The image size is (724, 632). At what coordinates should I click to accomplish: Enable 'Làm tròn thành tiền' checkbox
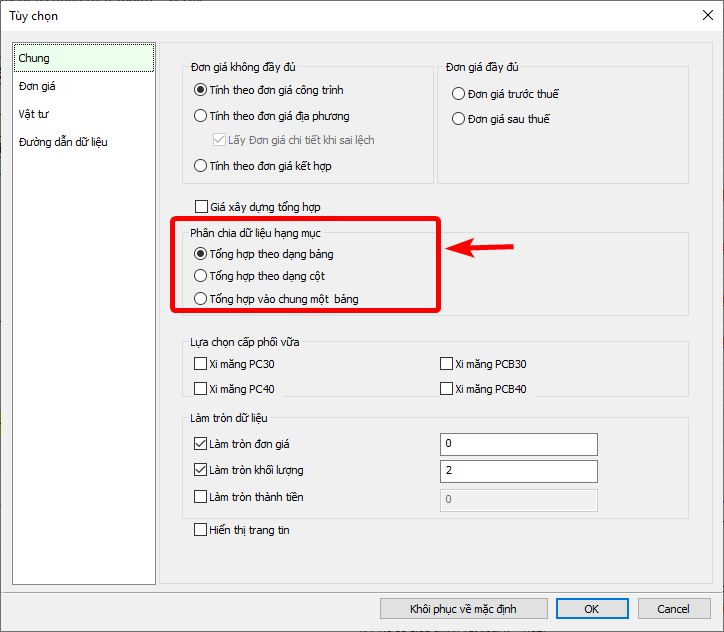coord(200,497)
